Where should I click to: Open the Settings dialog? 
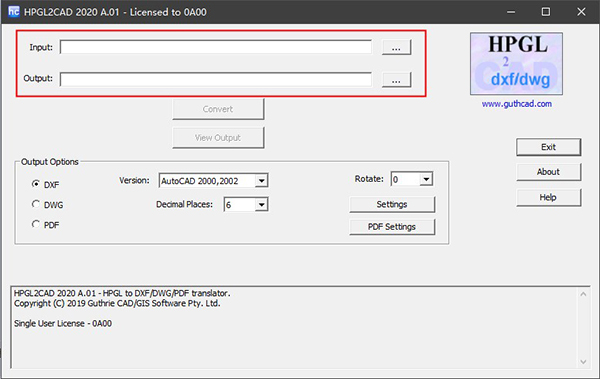coord(392,204)
